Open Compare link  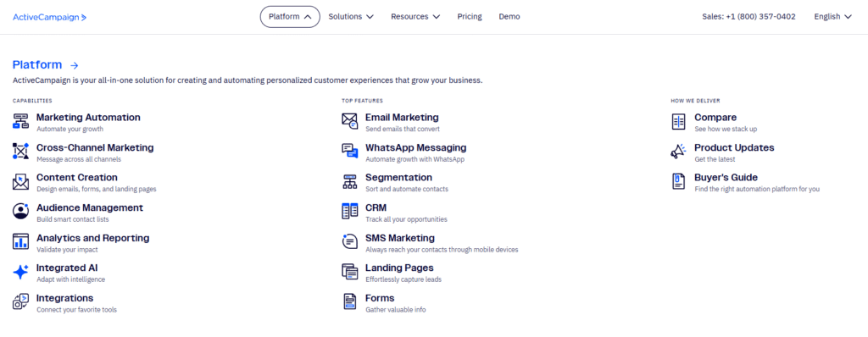pyautogui.click(x=715, y=118)
